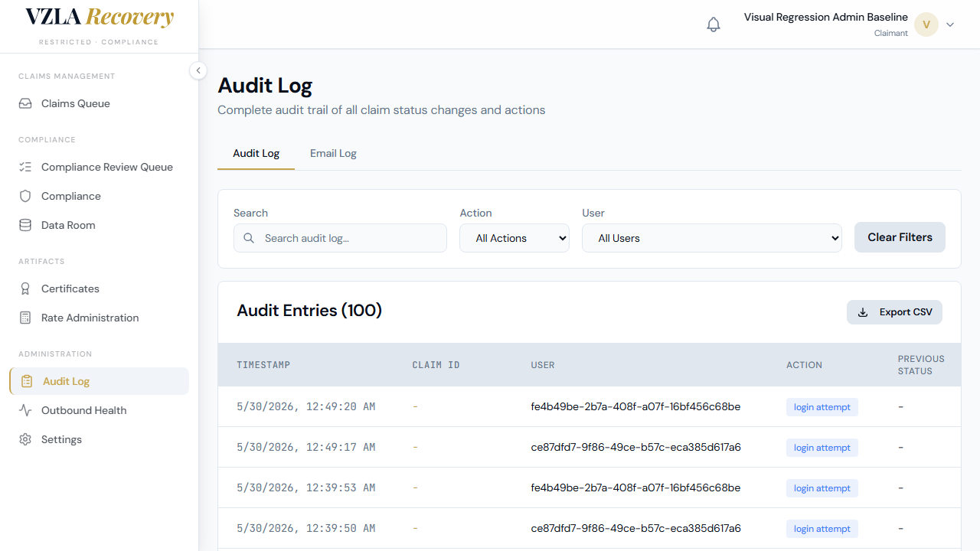Open the Compliance page

(x=100, y=196)
